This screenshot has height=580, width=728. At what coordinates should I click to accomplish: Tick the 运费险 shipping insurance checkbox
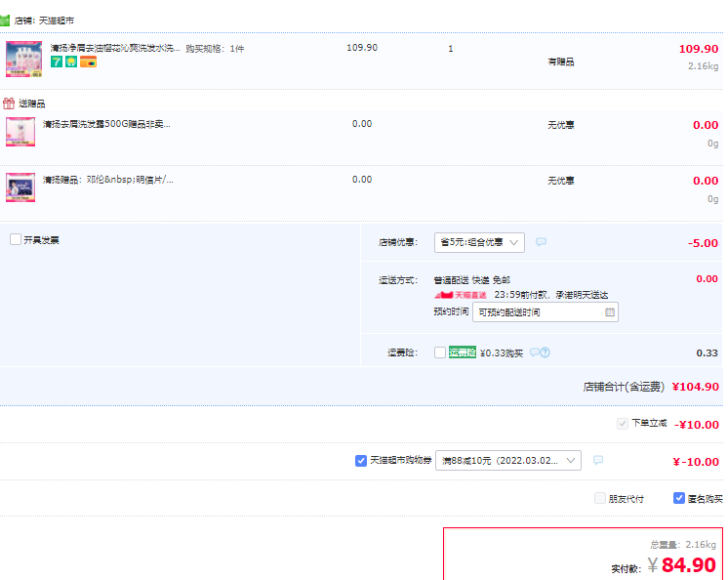(x=440, y=352)
